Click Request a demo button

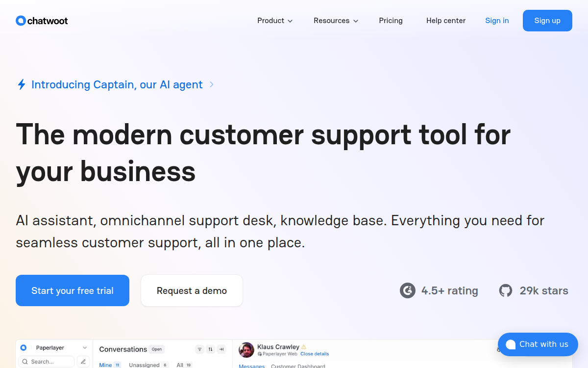pos(192,290)
